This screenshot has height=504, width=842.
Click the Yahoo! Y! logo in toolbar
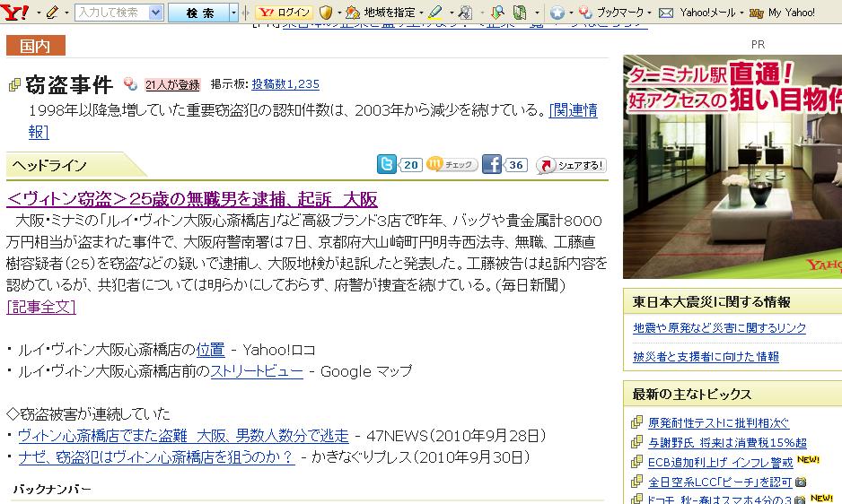pos(15,12)
